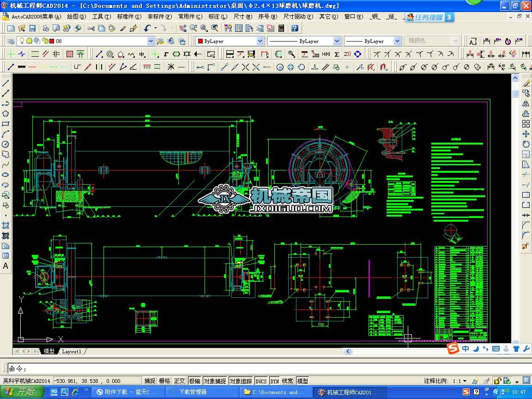Click the Help question mark icon
This screenshot has width=532, height=399.
(x=295, y=28)
